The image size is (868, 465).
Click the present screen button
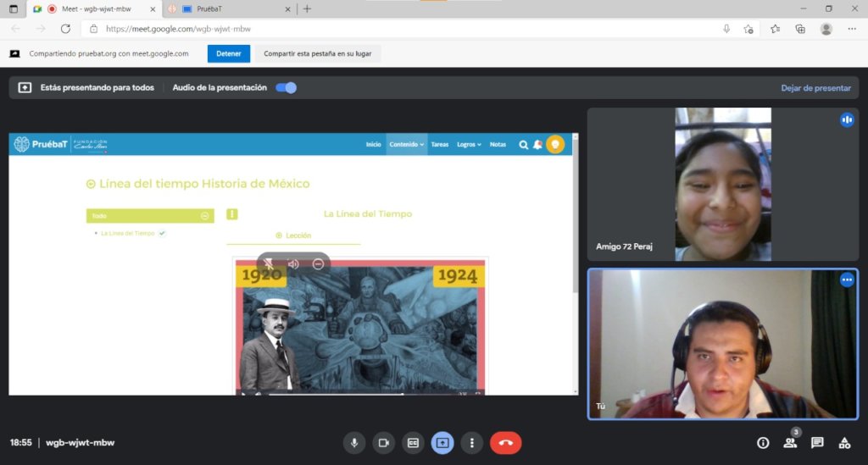[x=442, y=443]
